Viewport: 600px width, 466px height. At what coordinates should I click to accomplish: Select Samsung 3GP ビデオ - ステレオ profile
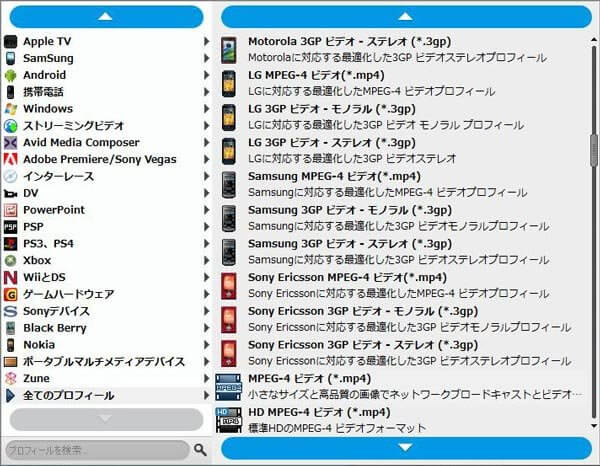402,252
